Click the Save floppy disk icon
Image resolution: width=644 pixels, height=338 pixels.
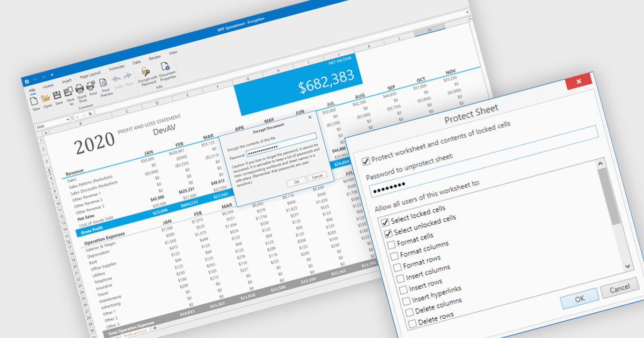[x=57, y=95]
